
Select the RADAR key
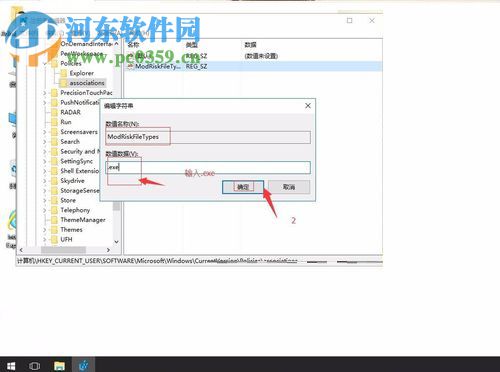70,112
